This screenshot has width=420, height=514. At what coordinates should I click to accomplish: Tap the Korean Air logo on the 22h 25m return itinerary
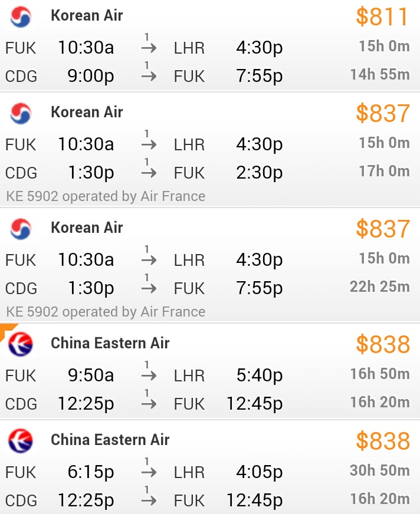click(21, 229)
